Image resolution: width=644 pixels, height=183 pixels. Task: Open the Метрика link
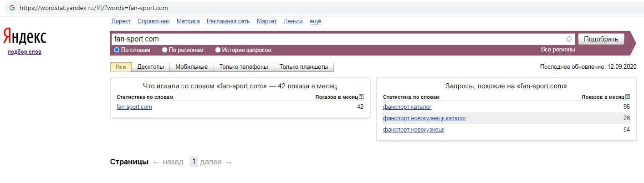188,21
